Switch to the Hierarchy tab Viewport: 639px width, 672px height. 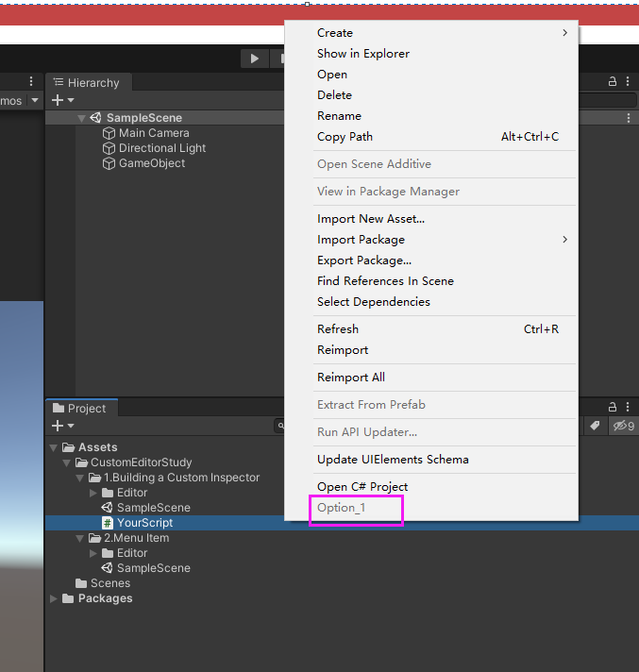(x=89, y=82)
